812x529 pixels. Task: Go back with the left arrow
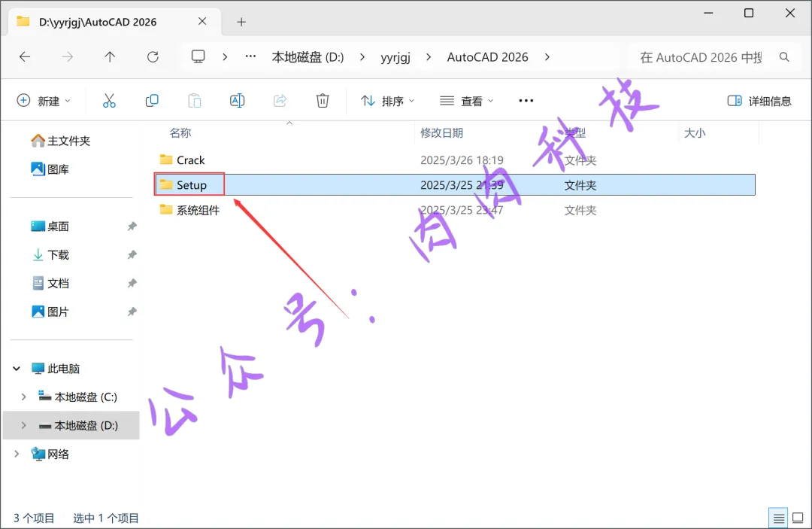click(x=25, y=57)
